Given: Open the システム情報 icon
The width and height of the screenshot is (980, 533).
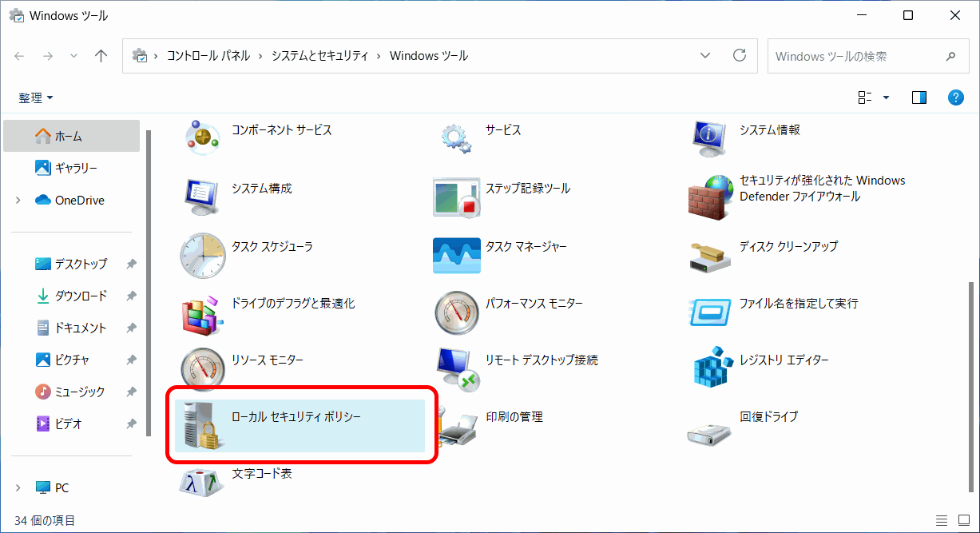Looking at the screenshot, I should tap(710, 137).
